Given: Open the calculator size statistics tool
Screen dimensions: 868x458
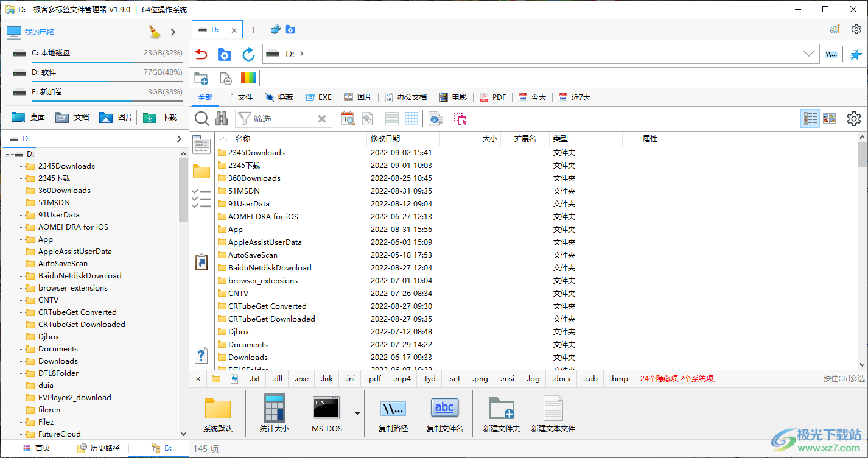Looking at the screenshot, I should click(274, 413).
